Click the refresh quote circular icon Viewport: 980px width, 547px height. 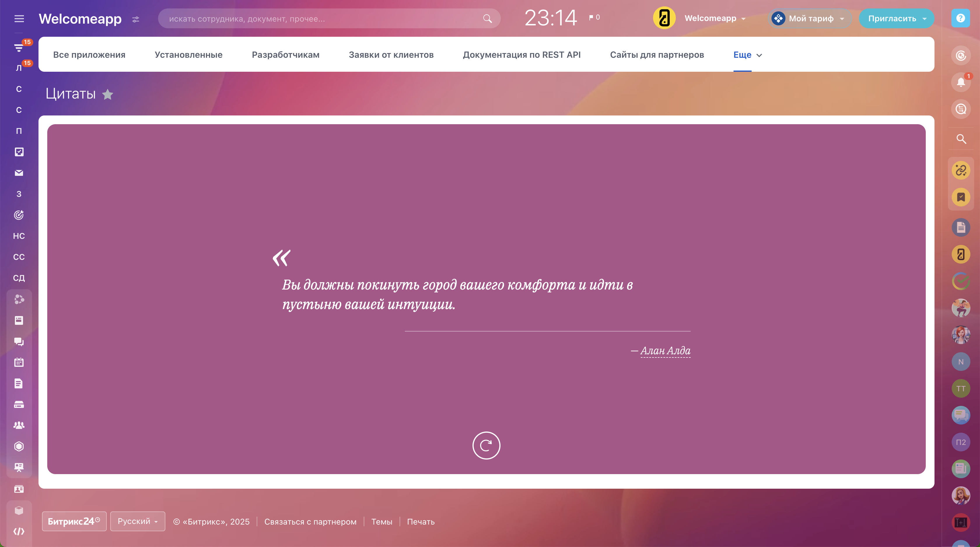click(486, 445)
